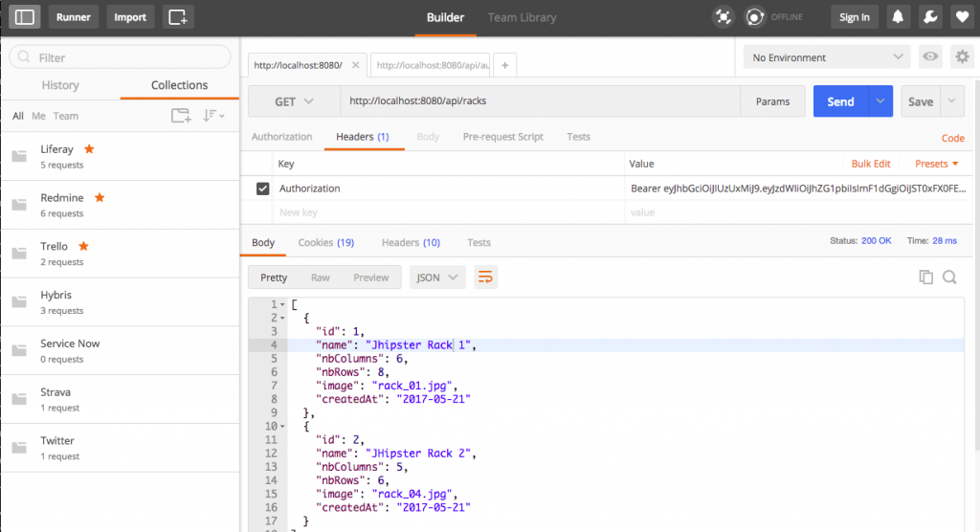Click the sidebar Filter search field

pyautogui.click(x=120, y=57)
